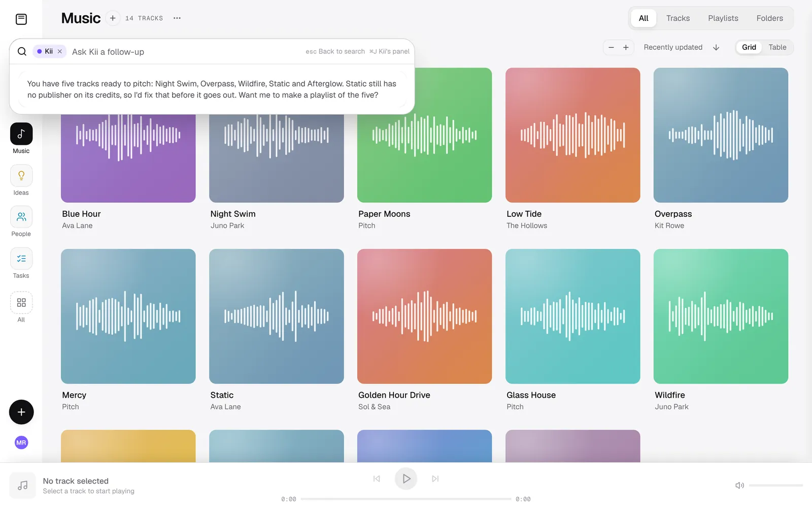Click the Back to search hint

[335, 51]
